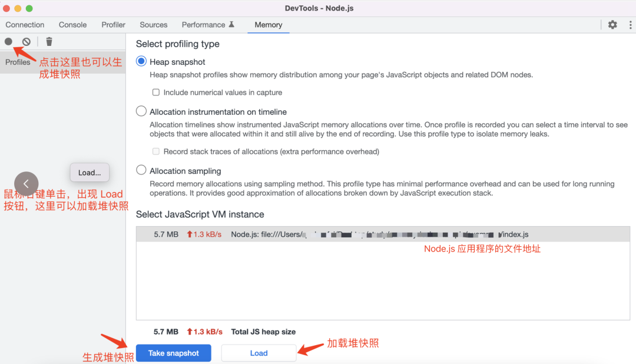Image resolution: width=636 pixels, height=364 pixels.
Task: Click the blue Take snapshot button
Action: pos(174,353)
